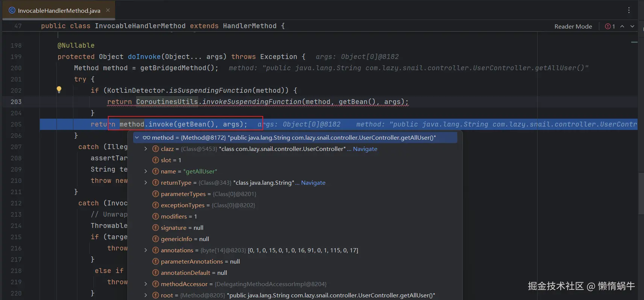Click Navigate link for clazz UserController
This screenshot has width=644, height=300.
point(365,149)
